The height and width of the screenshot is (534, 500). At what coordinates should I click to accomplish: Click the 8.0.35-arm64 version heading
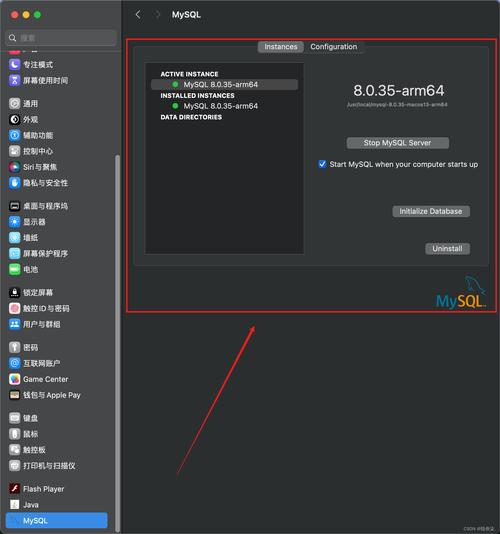399,91
